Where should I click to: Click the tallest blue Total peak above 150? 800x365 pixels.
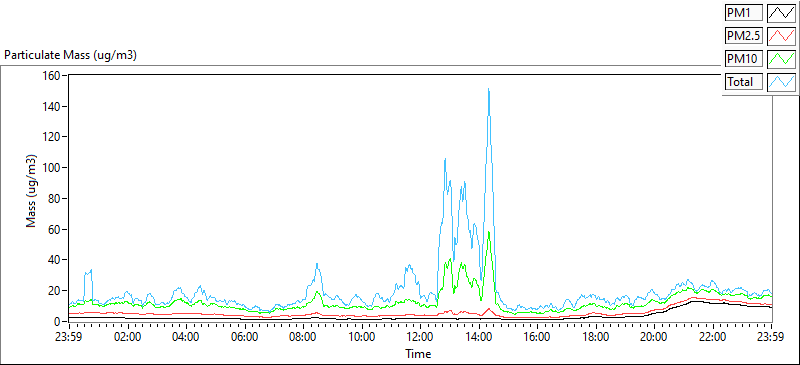pyautogui.click(x=489, y=90)
